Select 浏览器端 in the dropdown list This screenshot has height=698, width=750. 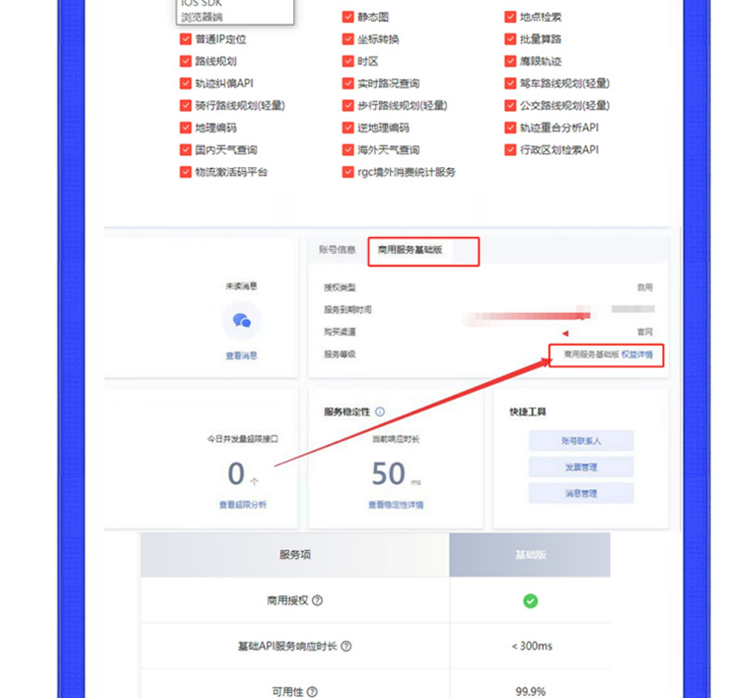pyautogui.click(x=202, y=17)
